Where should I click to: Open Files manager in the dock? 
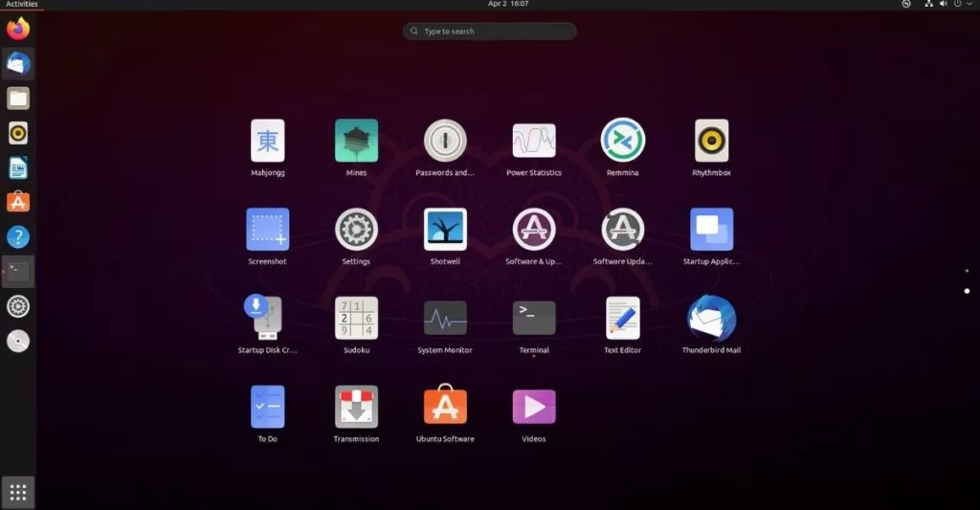coord(18,99)
